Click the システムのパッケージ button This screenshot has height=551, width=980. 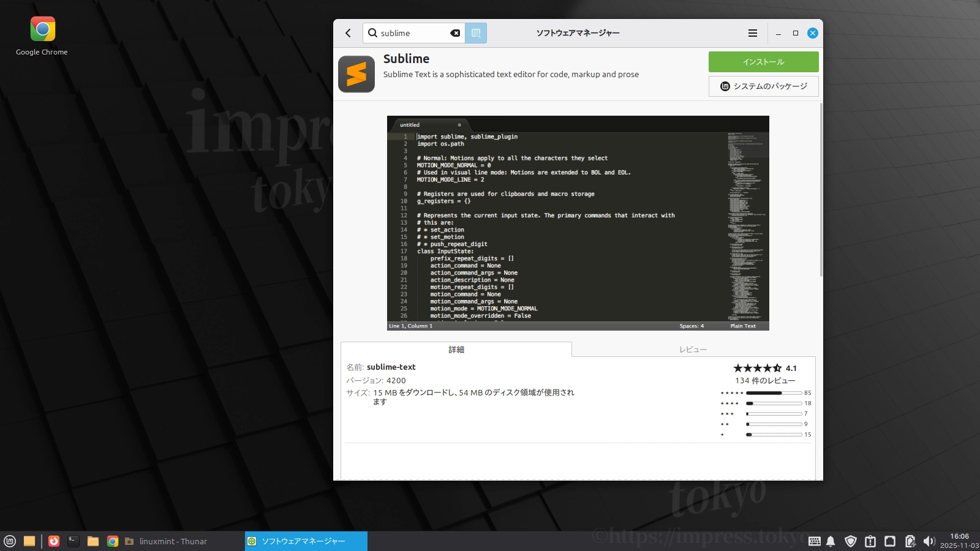click(x=763, y=86)
